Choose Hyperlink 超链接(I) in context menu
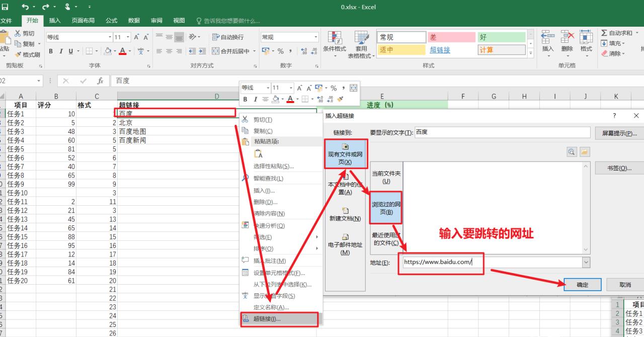This screenshot has height=337, width=644. 279,319
